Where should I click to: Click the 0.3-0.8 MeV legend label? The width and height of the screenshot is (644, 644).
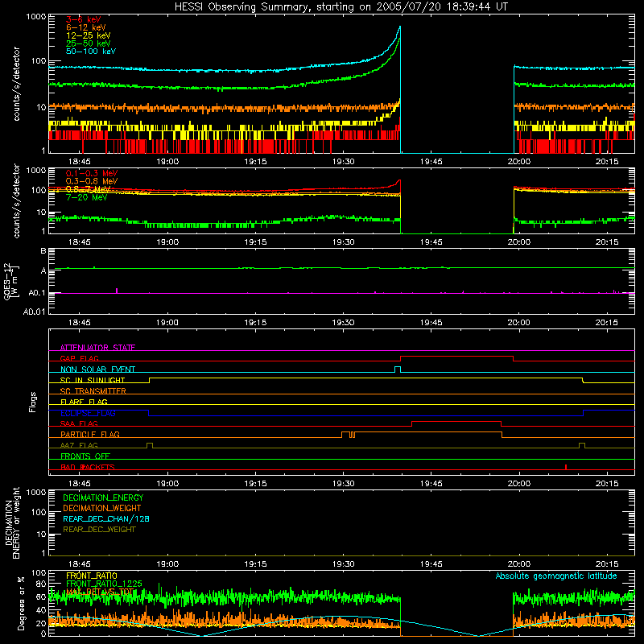pyautogui.click(x=92, y=181)
